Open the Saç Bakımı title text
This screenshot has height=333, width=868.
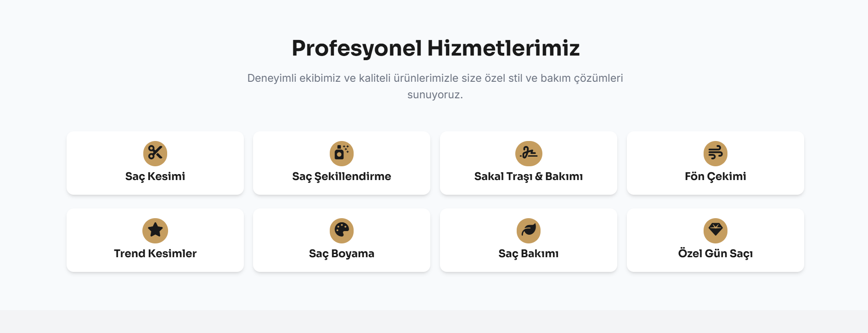pyautogui.click(x=529, y=254)
